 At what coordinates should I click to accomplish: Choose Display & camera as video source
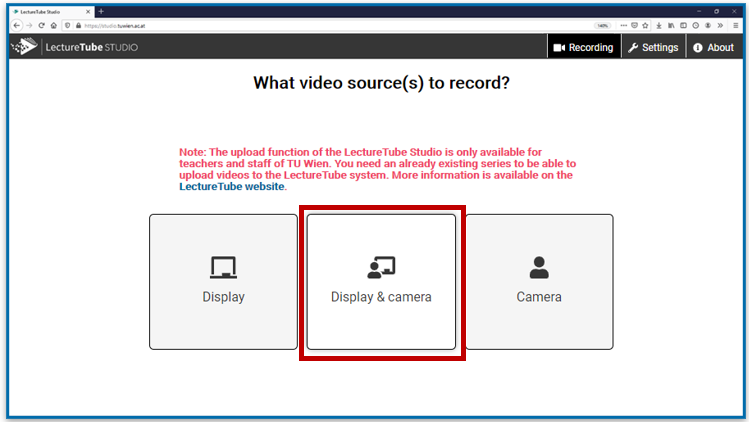[x=381, y=281]
